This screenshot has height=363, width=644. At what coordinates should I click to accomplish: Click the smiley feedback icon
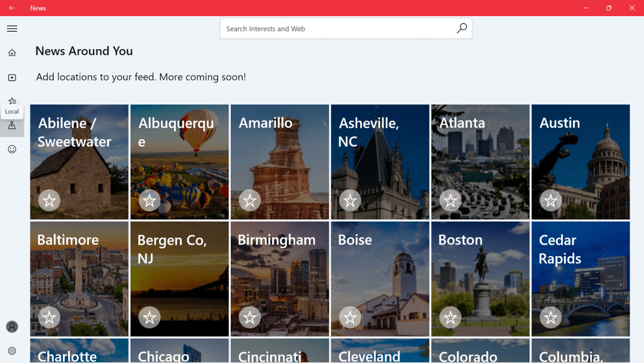12,149
